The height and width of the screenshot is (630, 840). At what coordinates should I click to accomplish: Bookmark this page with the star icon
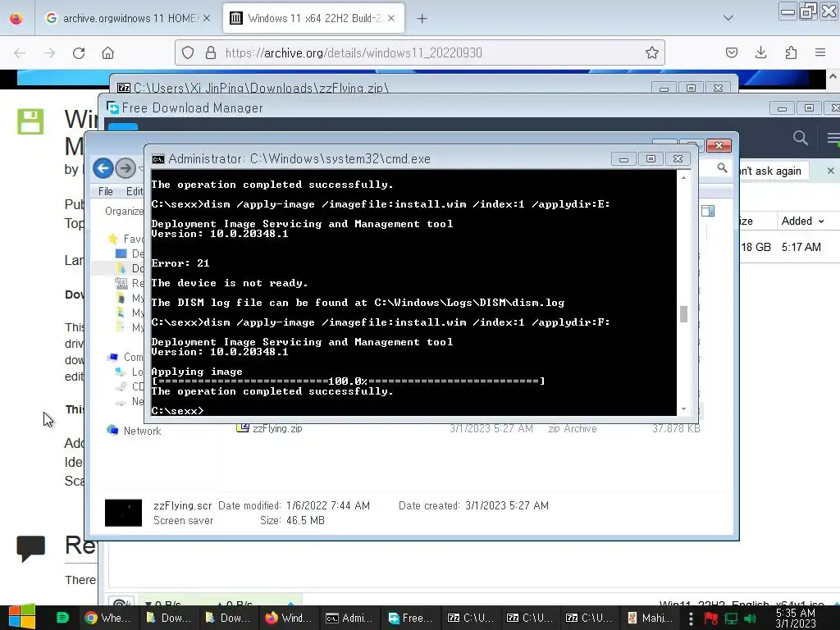pyautogui.click(x=651, y=52)
